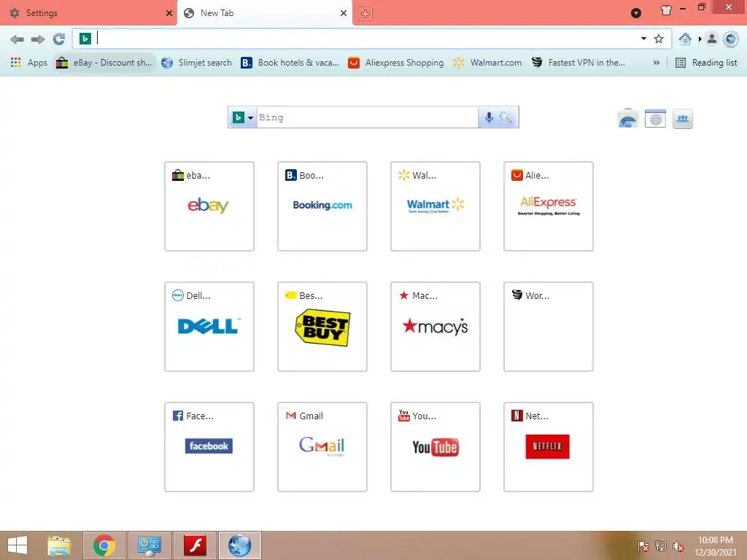Open the Reading list button
This screenshot has height=560, width=747.
click(x=706, y=63)
